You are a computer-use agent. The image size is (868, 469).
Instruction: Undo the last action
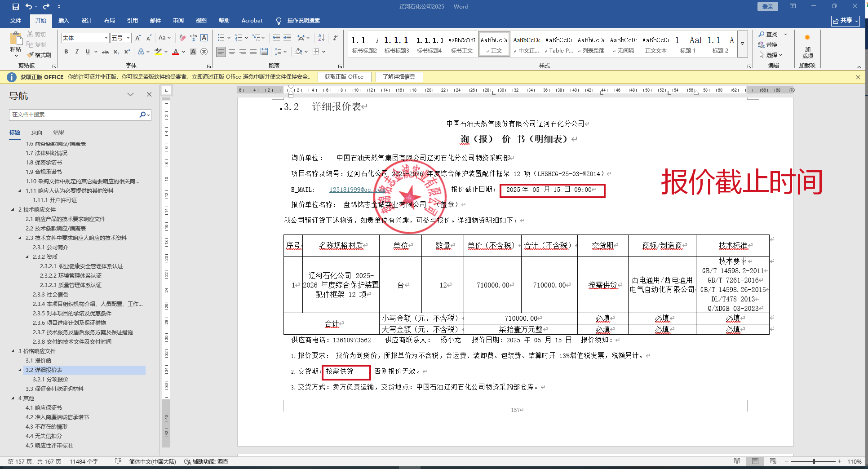pyautogui.click(x=29, y=7)
